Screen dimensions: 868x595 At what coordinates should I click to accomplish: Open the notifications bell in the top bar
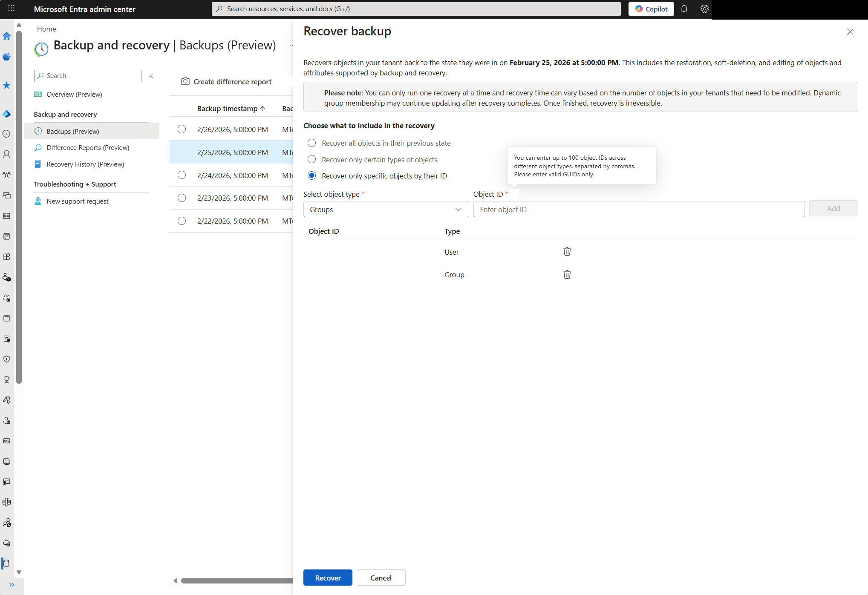point(684,9)
